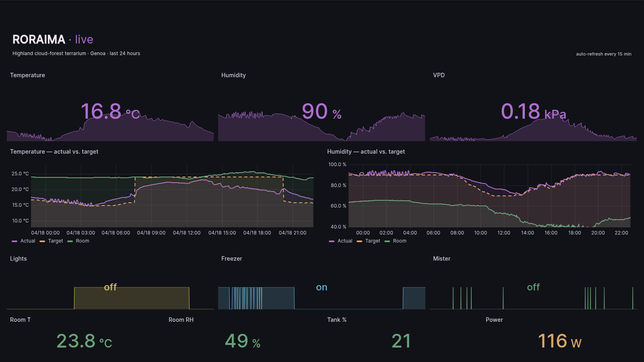Click the 90 % humidity stat value

[x=318, y=112]
